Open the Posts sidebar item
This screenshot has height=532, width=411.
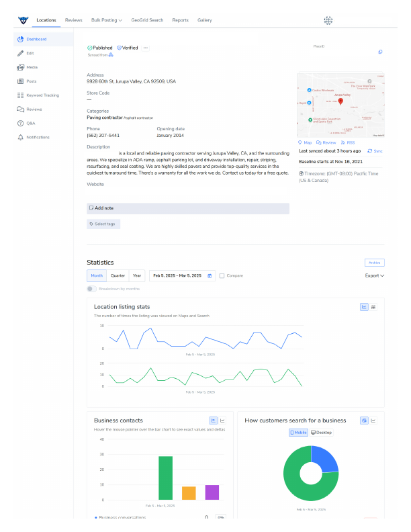click(27, 81)
